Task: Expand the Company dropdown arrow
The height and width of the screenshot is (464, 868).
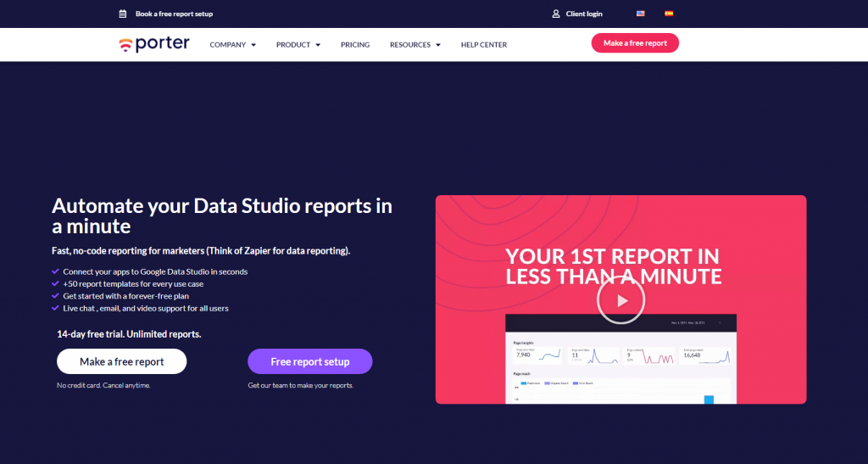Action: pos(253,45)
